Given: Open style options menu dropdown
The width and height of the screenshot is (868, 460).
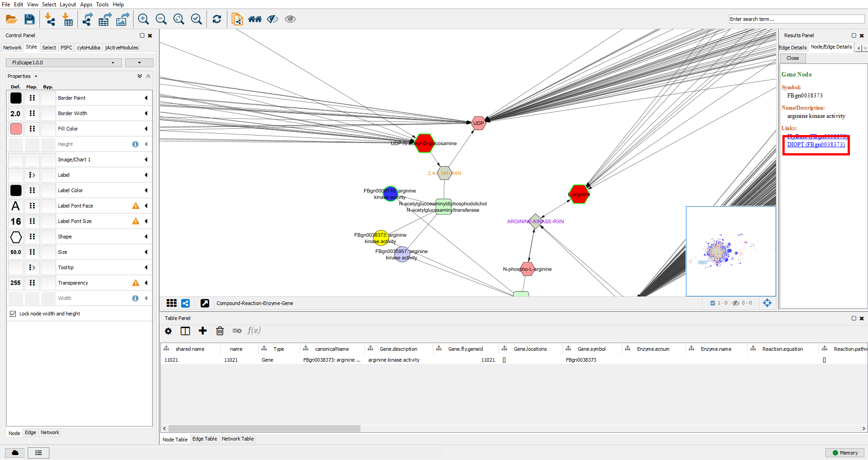Looking at the screenshot, I should (139, 63).
